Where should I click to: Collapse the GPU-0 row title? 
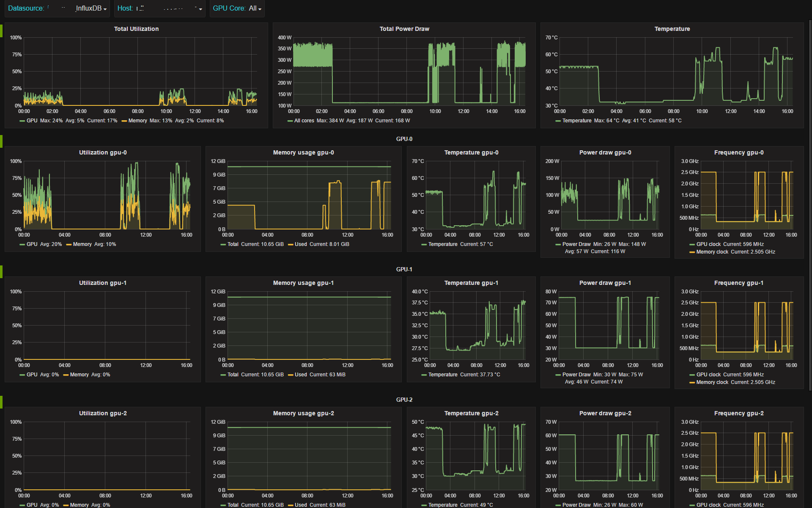(404, 139)
